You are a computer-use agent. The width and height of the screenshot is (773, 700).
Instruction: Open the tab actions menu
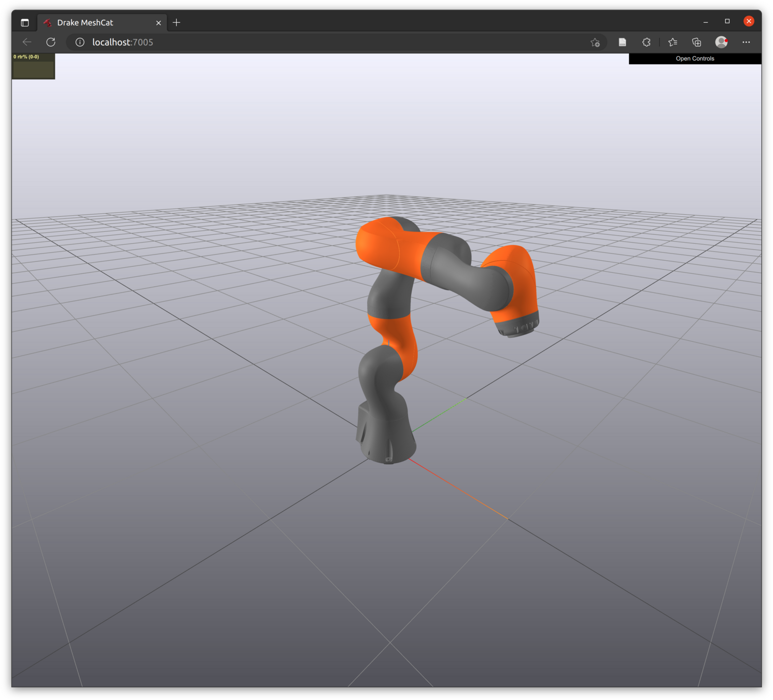[25, 22]
